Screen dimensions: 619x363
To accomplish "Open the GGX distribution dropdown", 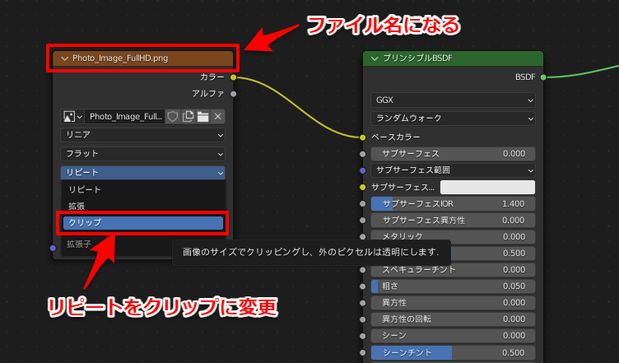I will (453, 100).
